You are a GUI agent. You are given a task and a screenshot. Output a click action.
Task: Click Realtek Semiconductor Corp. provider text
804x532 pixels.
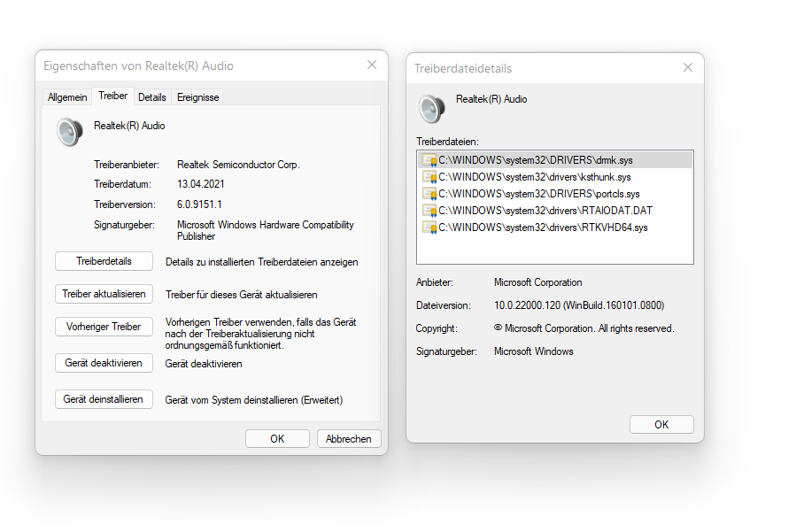(x=238, y=165)
